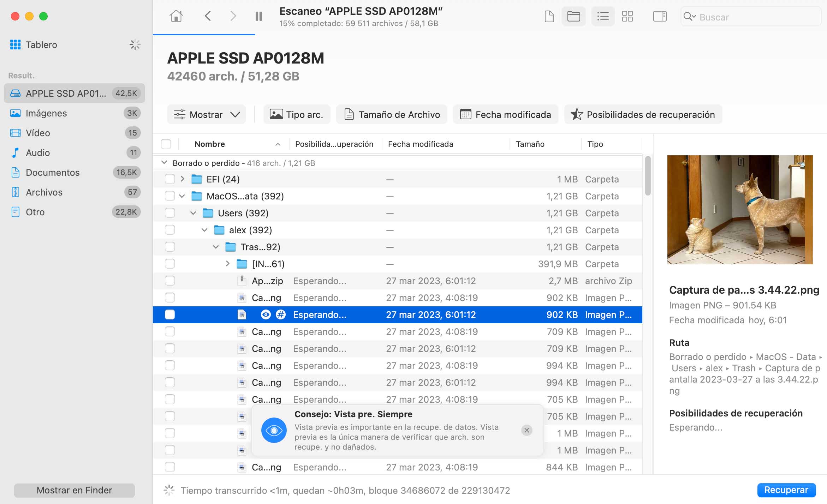Viewport: 827px width, 504px height.
Task: Open the Otro category
Action: click(x=75, y=212)
